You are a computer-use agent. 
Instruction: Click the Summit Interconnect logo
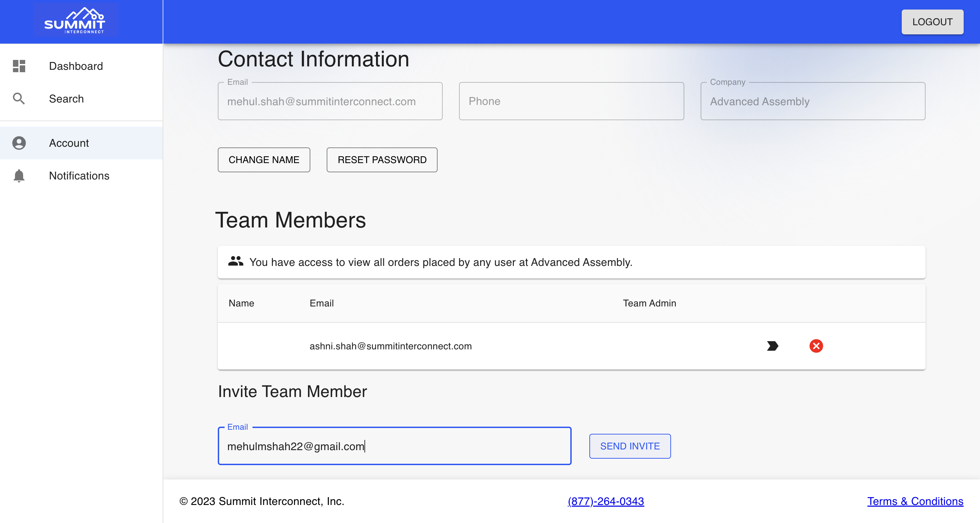[x=75, y=21]
